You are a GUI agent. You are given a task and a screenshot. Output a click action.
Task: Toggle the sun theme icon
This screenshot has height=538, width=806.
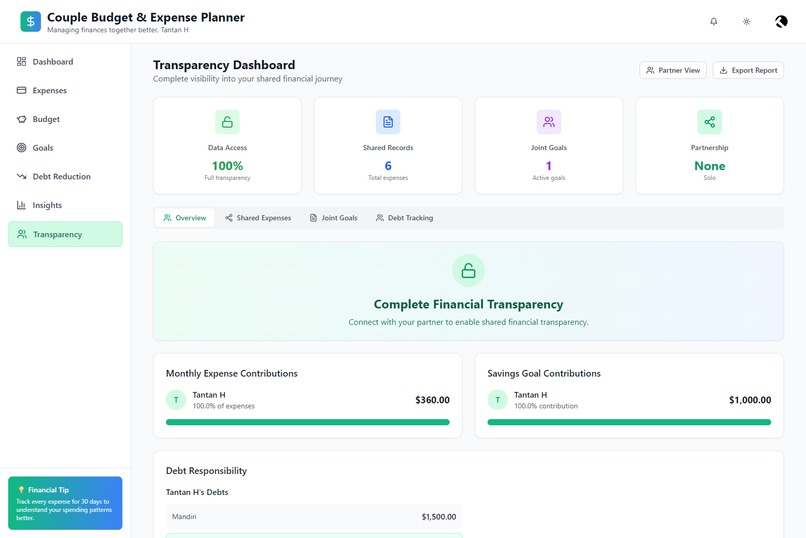click(746, 22)
